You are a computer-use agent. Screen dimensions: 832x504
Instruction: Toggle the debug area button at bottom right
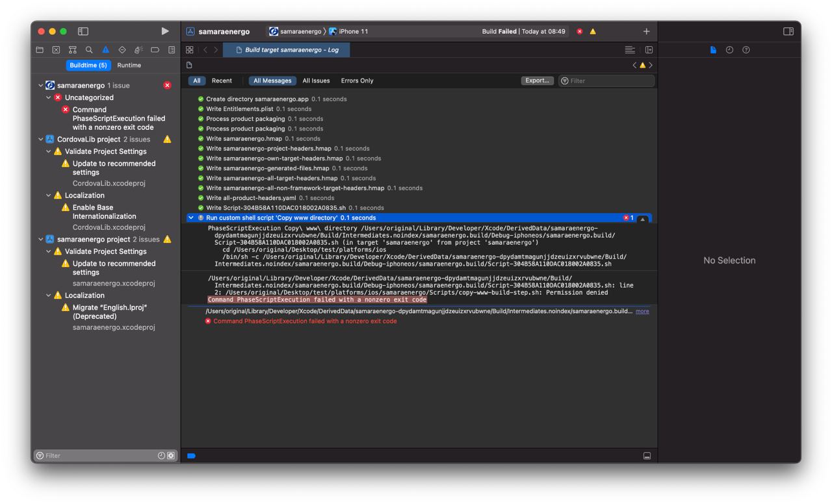tap(647, 456)
